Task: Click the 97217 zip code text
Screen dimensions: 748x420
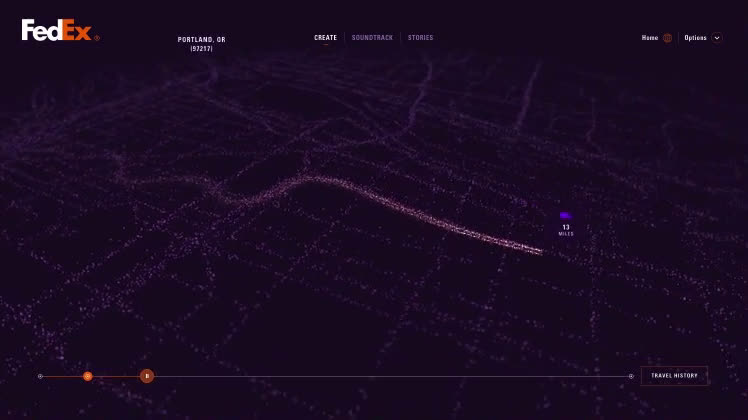Action: (x=201, y=49)
